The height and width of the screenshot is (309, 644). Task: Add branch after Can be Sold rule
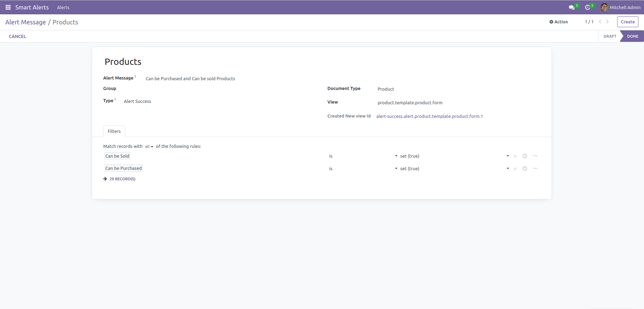[x=535, y=156]
